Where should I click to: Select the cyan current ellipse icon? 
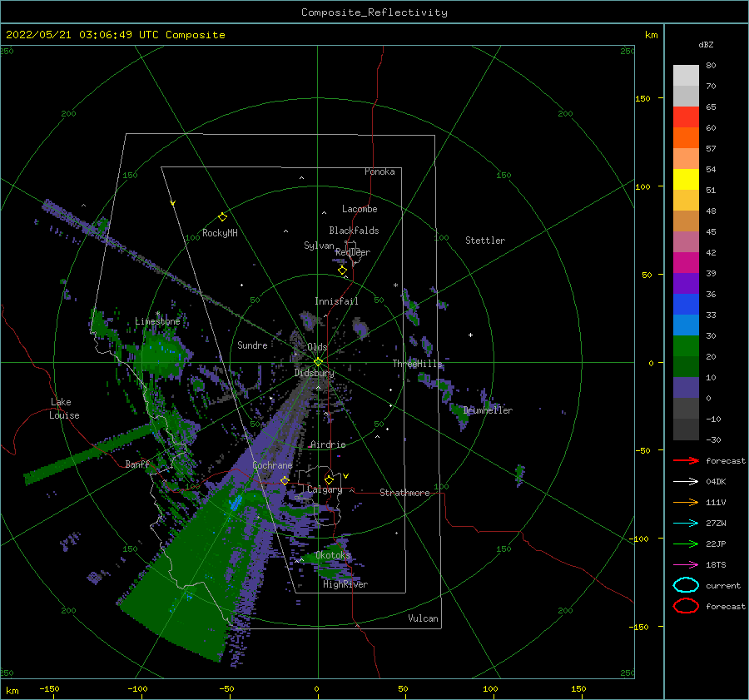click(x=686, y=585)
